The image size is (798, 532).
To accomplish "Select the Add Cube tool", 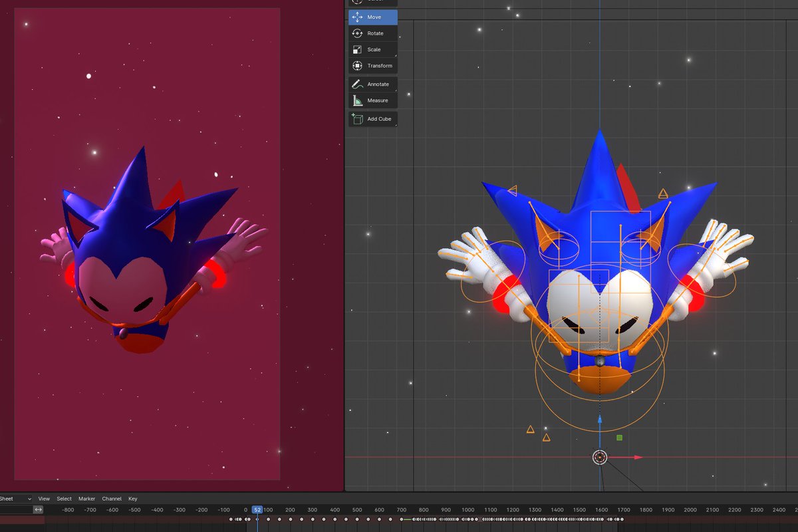I will tap(373, 119).
